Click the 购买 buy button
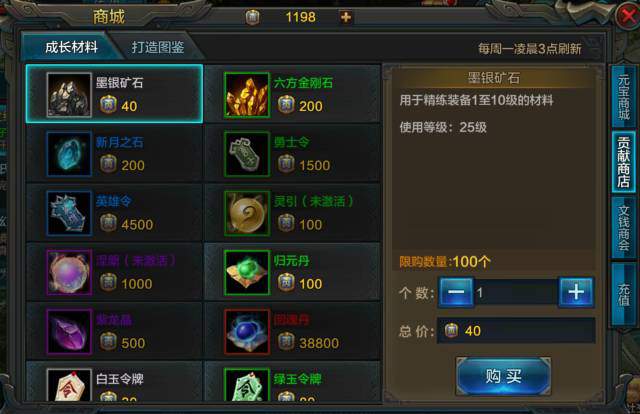This screenshot has width=640, height=414. (503, 376)
